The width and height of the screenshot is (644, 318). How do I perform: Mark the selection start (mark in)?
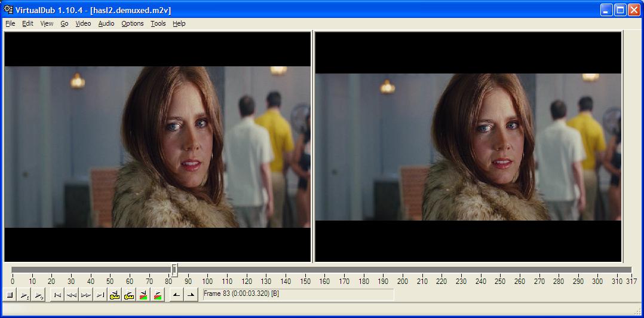(x=177, y=295)
